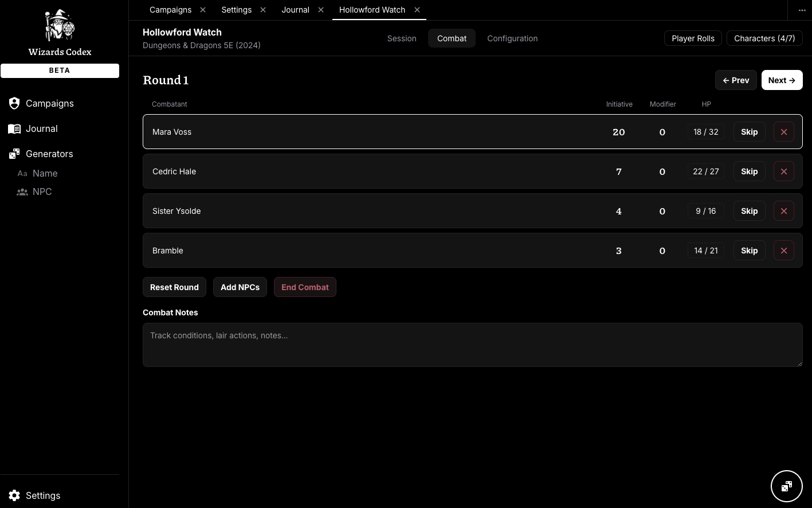Click Mara Voss initiative value 20

coord(619,132)
